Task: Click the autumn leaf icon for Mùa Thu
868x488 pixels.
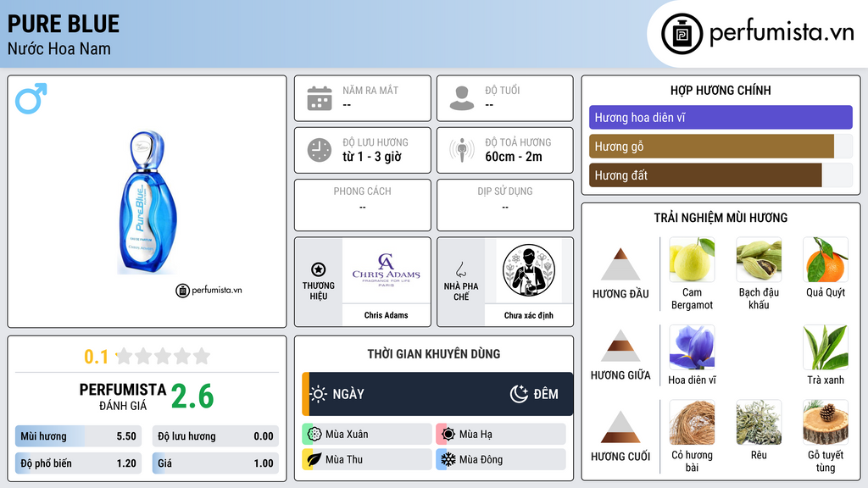Action: (314, 460)
